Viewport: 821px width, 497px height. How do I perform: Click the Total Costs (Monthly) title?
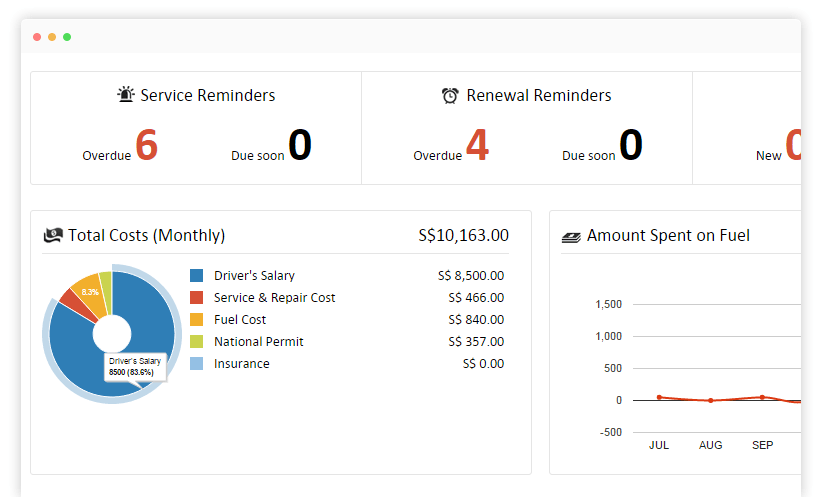click(x=147, y=235)
